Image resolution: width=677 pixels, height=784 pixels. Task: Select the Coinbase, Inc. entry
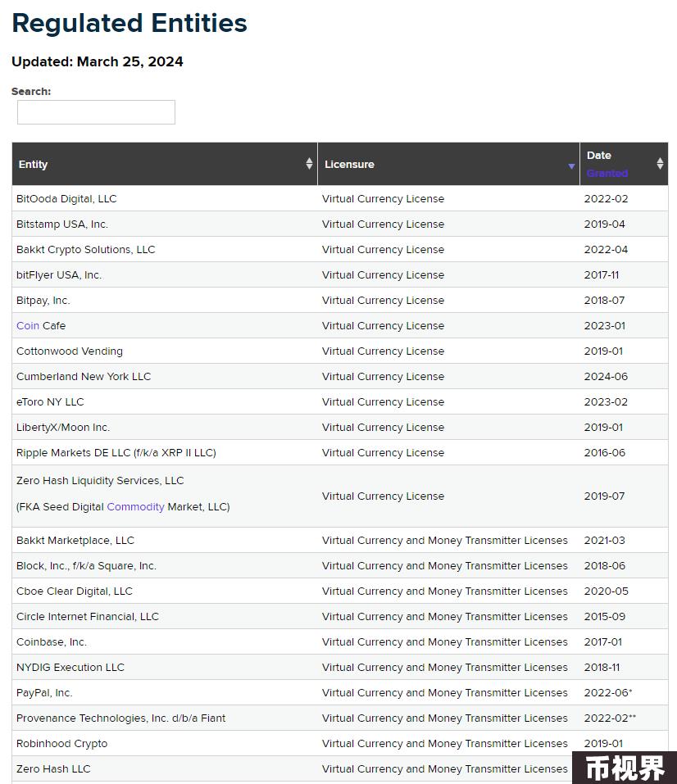[52, 642]
